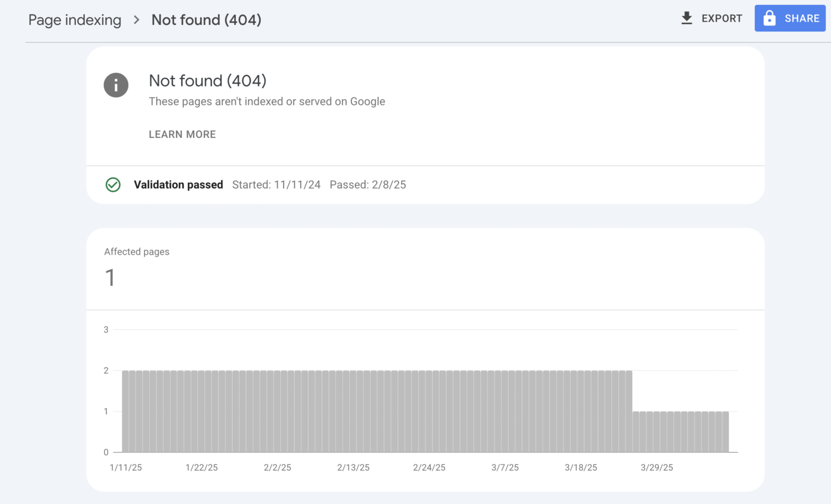
Task: Switch to Page indexing from the breadcrumb trail
Action: click(75, 19)
